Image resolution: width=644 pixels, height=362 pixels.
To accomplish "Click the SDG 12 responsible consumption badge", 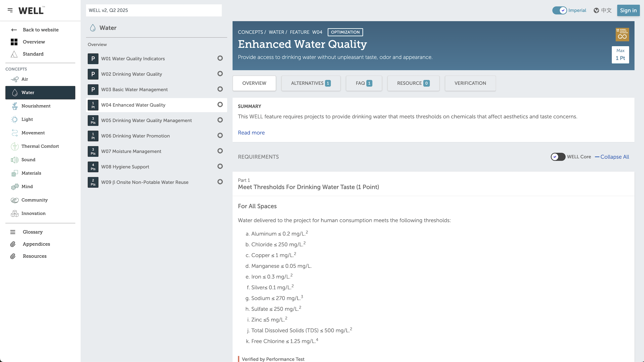I will [x=622, y=34].
